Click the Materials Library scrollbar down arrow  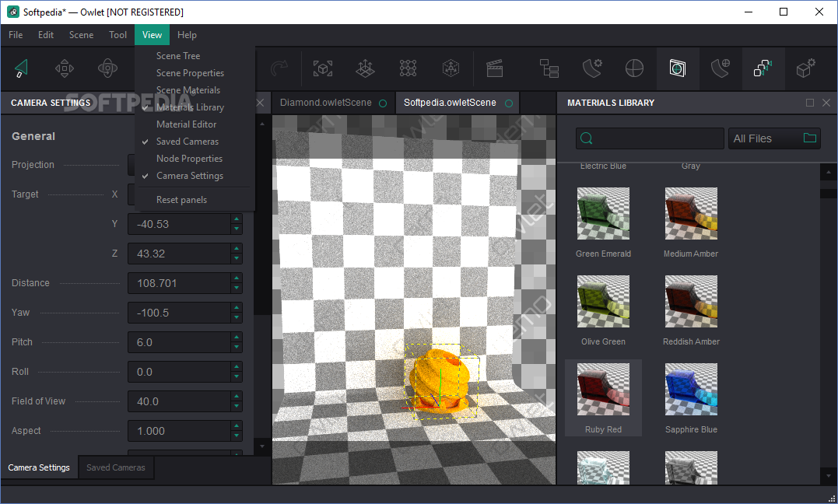829,476
